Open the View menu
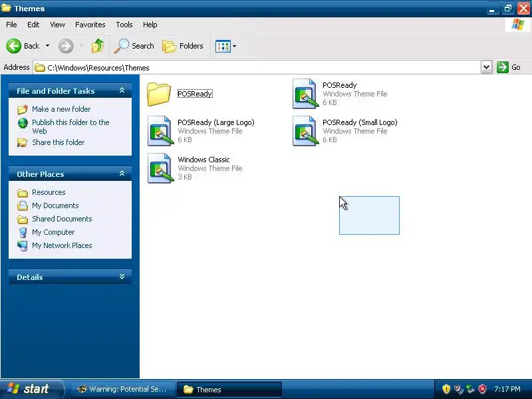532x399 pixels. coord(57,25)
